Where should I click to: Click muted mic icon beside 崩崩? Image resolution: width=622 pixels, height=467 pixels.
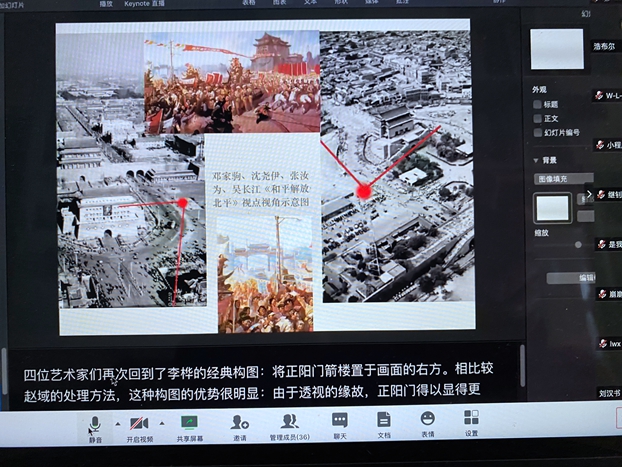tap(603, 294)
